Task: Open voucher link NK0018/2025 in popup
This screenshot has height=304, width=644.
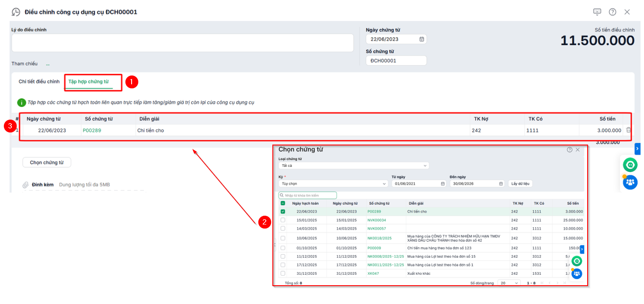Action: coord(379,238)
